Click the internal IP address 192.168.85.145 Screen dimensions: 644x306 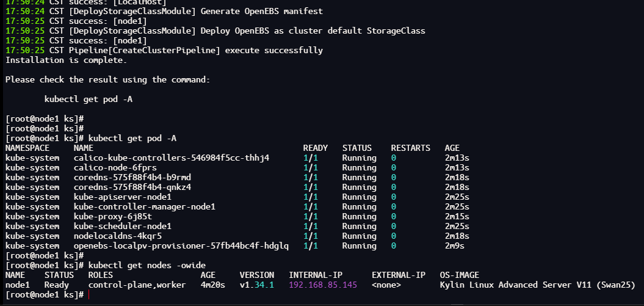point(323,285)
